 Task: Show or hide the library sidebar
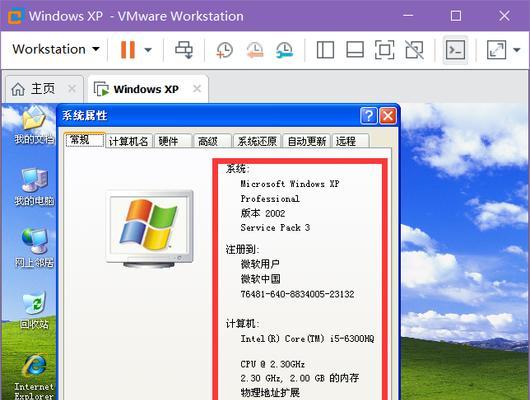[325, 50]
